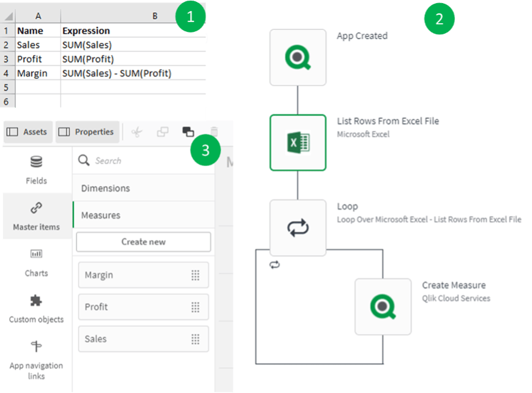Click the App Created block label
This screenshot has width=532, height=393.
coord(362,36)
